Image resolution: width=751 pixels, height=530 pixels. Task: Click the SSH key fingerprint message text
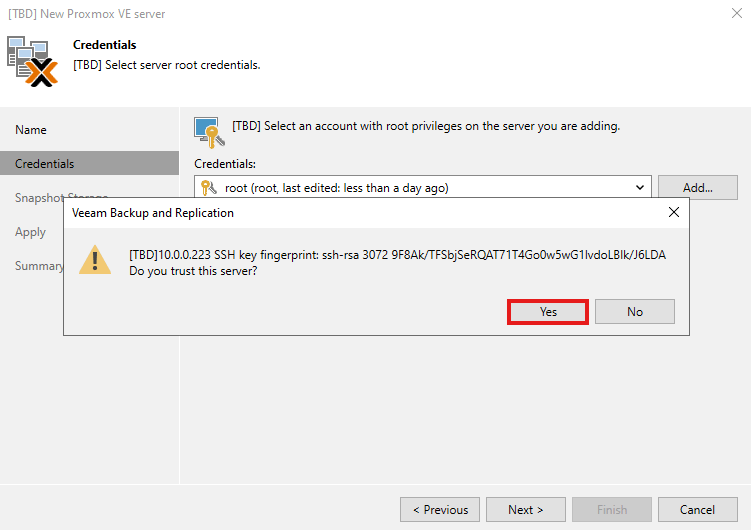[x=398, y=255]
